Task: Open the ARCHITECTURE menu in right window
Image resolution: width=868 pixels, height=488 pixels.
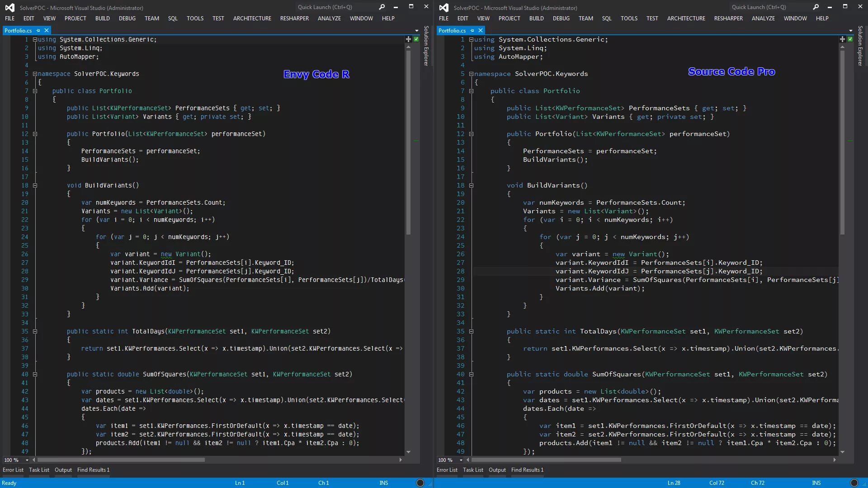Action: click(x=686, y=19)
